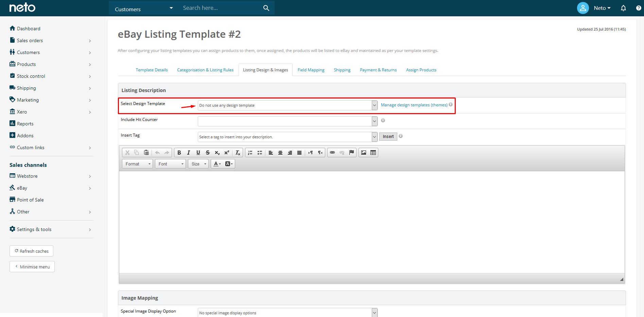Align text right in the editor

point(290,153)
